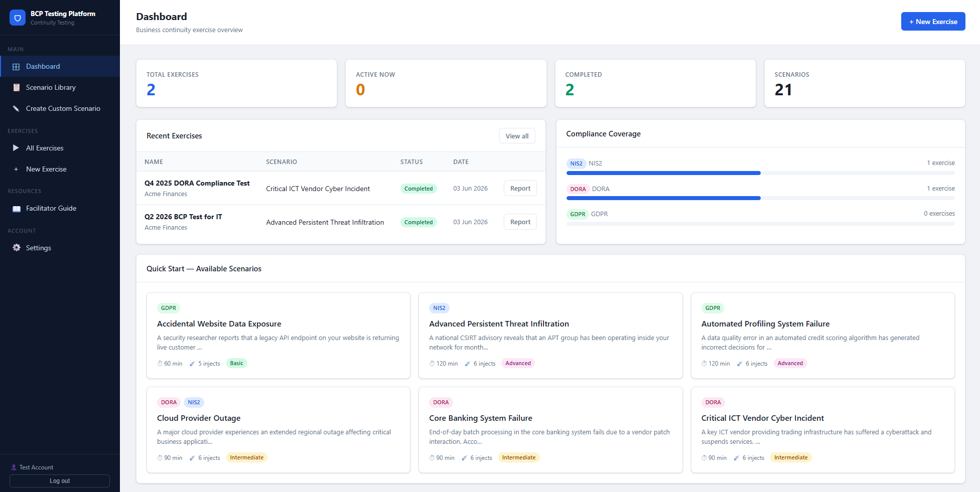Click NIS2 tag on Cloud Provider Outage card
The width and height of the screenshot is (980, 492).
[x=194, y=403]
